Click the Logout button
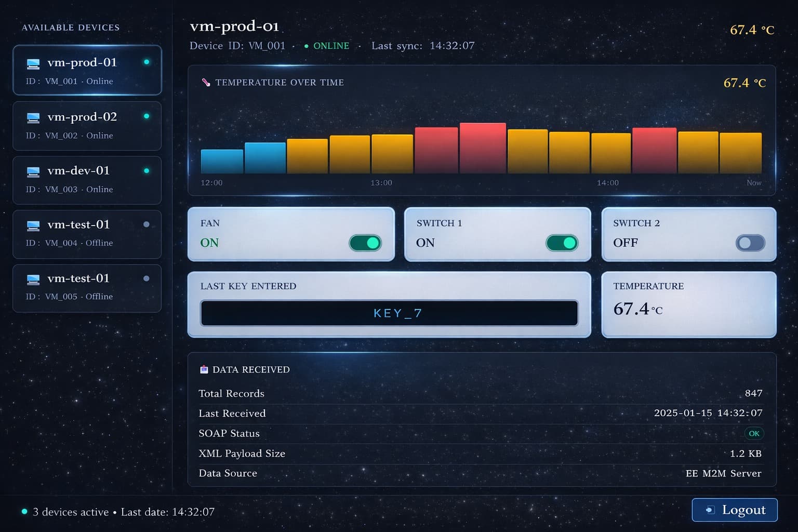Image resolution: width=798 pixels, height=532 pixels. point(735,510)
